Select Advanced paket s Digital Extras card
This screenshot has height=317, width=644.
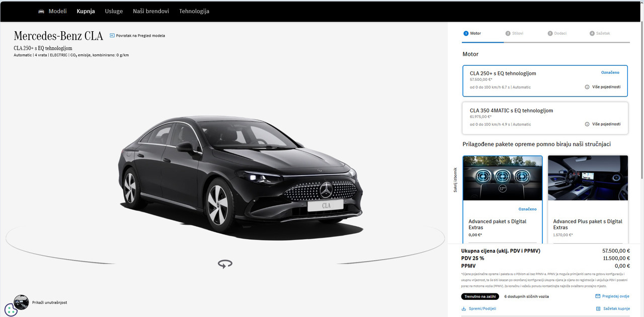(503, 199)
